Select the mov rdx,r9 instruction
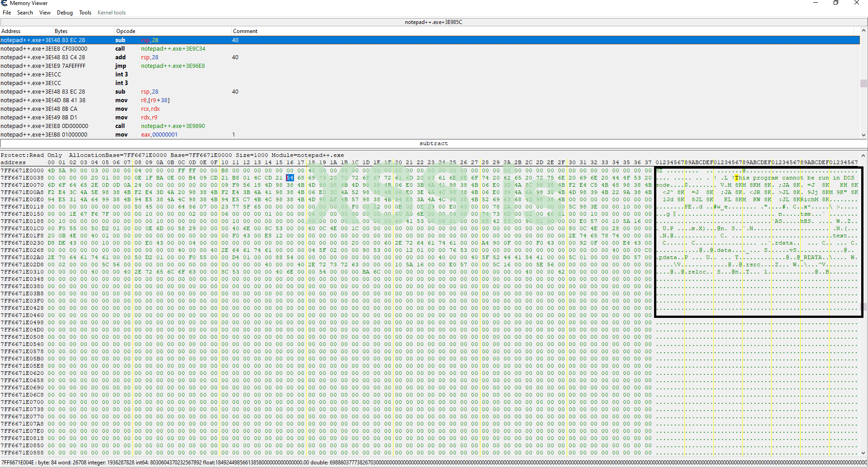Image resolution: width=868 pixels, height=468 pixels. point(430,118)
